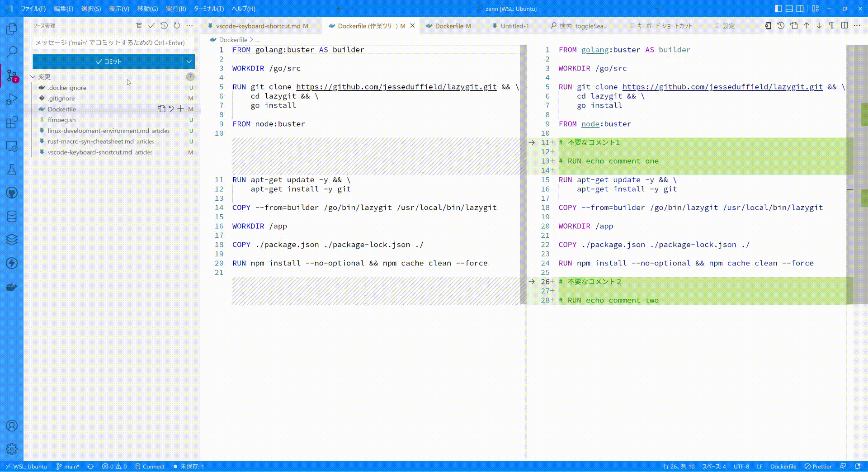Open customize layout button in title bar

(x=815, y=9)
